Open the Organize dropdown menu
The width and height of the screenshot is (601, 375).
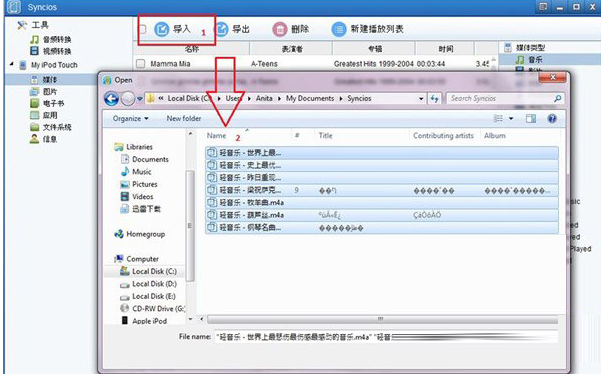[x=130, y=118]
